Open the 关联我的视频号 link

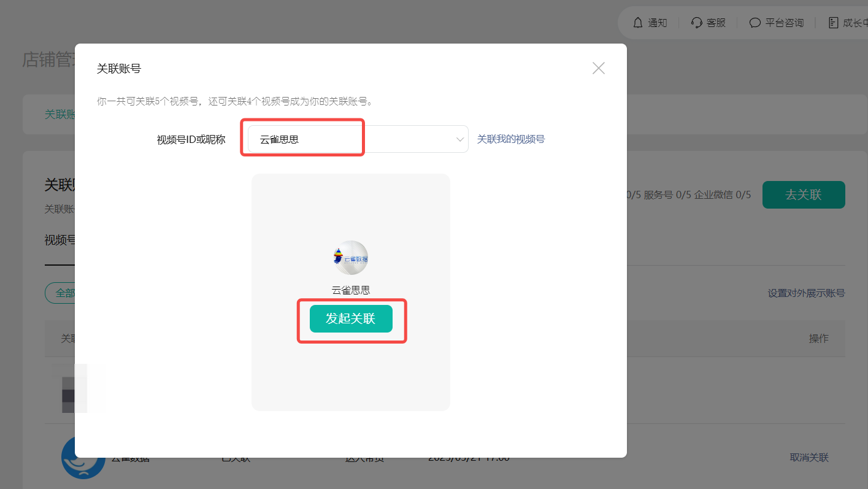[511, 139]
